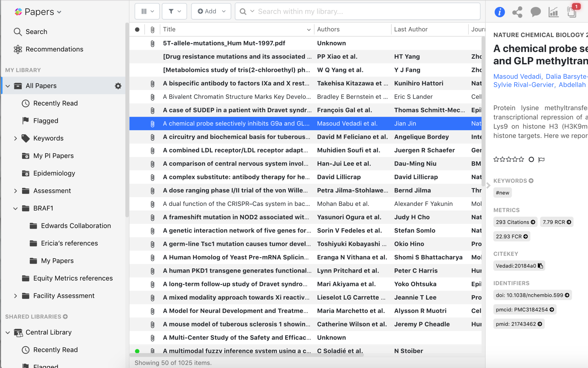The height and width of the screenshot is (368, 588).
Task: Open the filter dropdown in toolbar
Action: [174, 12]
